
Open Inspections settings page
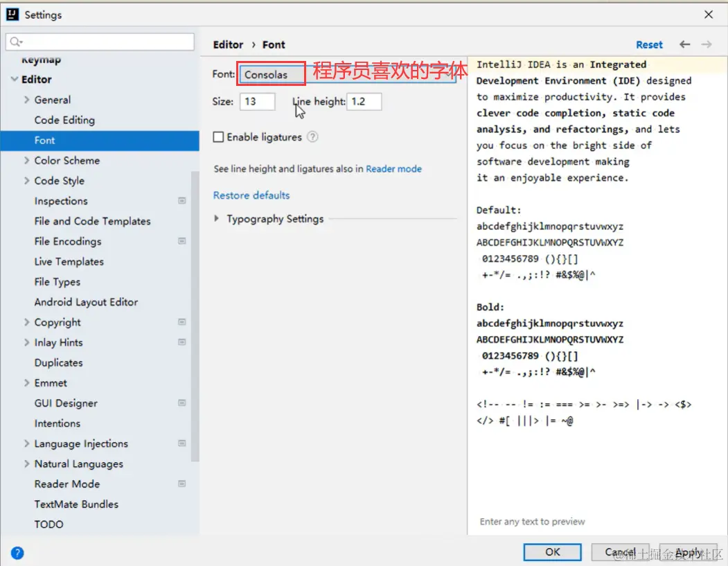click(61, 201)
